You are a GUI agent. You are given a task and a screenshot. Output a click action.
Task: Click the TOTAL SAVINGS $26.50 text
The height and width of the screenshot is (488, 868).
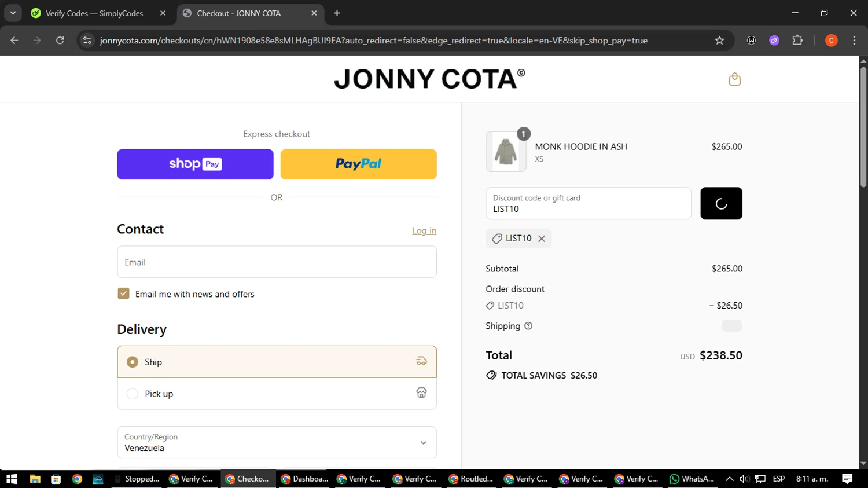pos(549,375)
